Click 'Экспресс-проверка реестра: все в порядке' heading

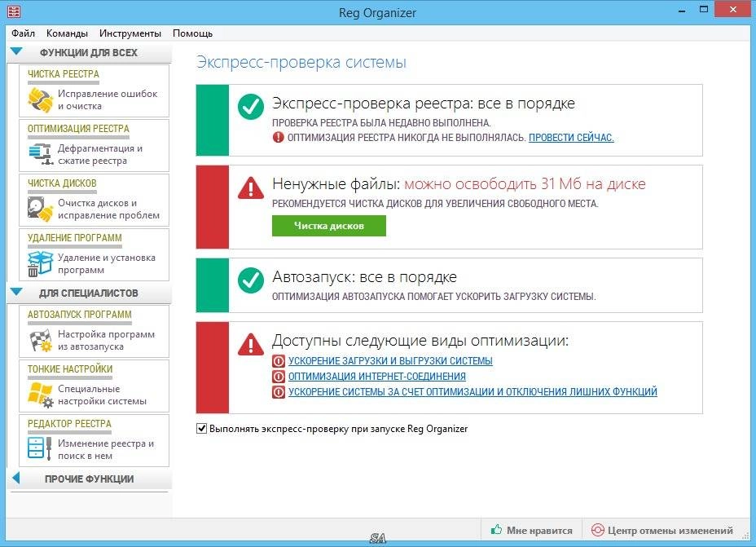424,104
